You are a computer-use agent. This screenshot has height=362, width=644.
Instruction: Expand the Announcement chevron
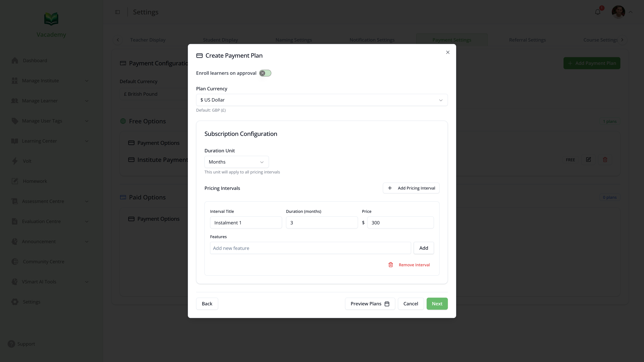87,242
